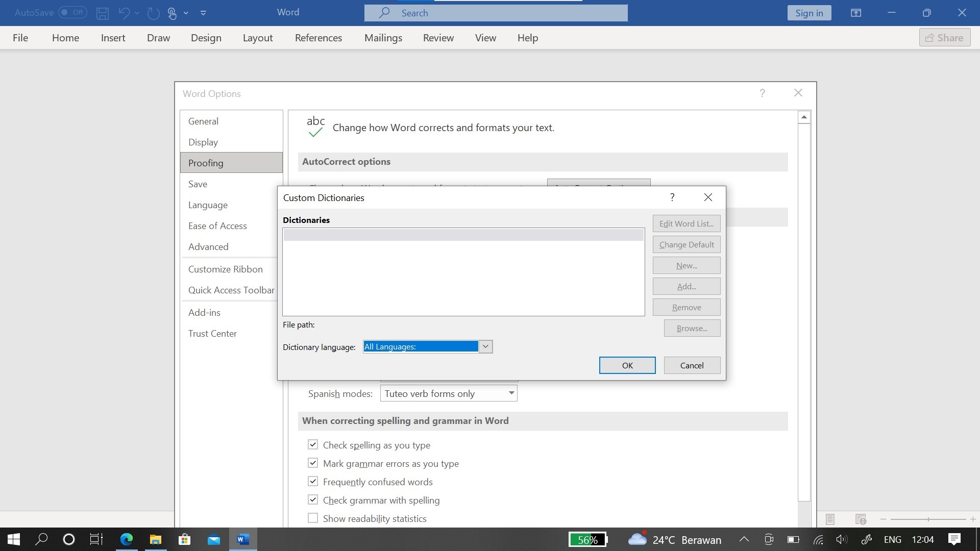Open File Explorer from taskbar
Viewport: 980px width, 551px height.
(x=156, y=539)
